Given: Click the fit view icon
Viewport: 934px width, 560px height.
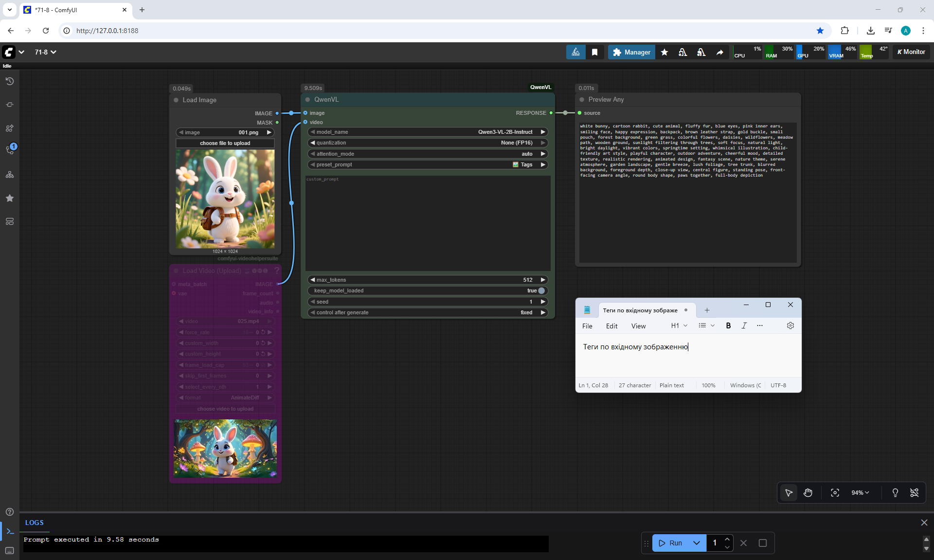Looking at the screenshot, I should coord(835,493).
